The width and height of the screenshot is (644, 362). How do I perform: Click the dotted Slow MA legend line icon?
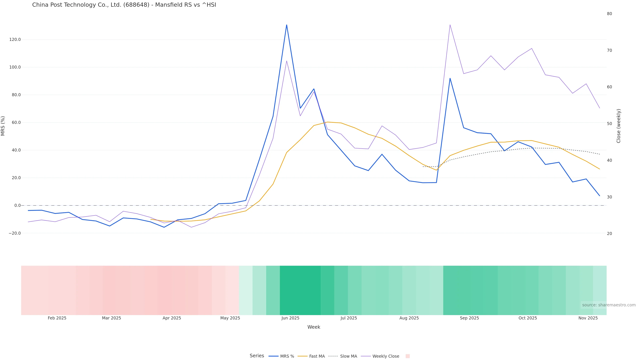click(x=333, y=356)
